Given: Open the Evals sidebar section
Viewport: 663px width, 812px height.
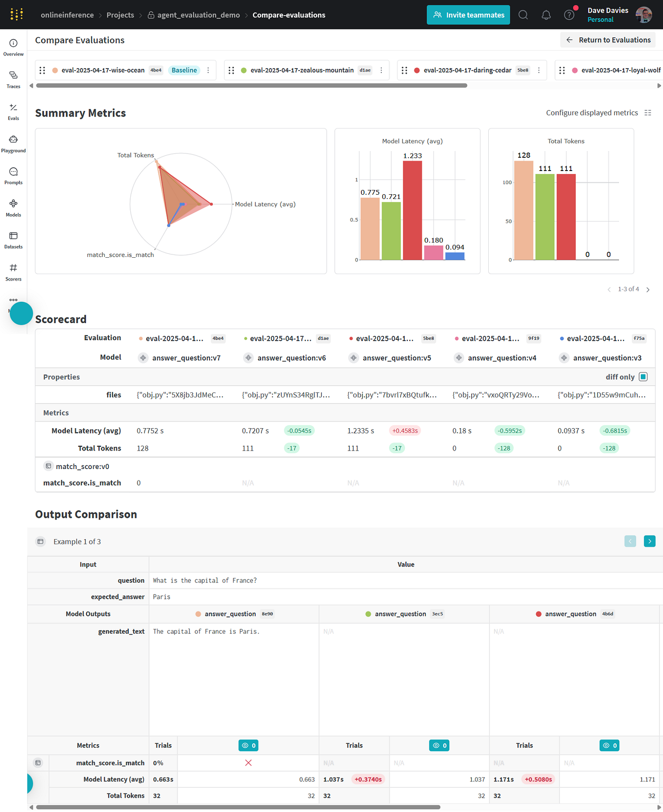Looking at the screenshot, I should [x=13, y=112].
